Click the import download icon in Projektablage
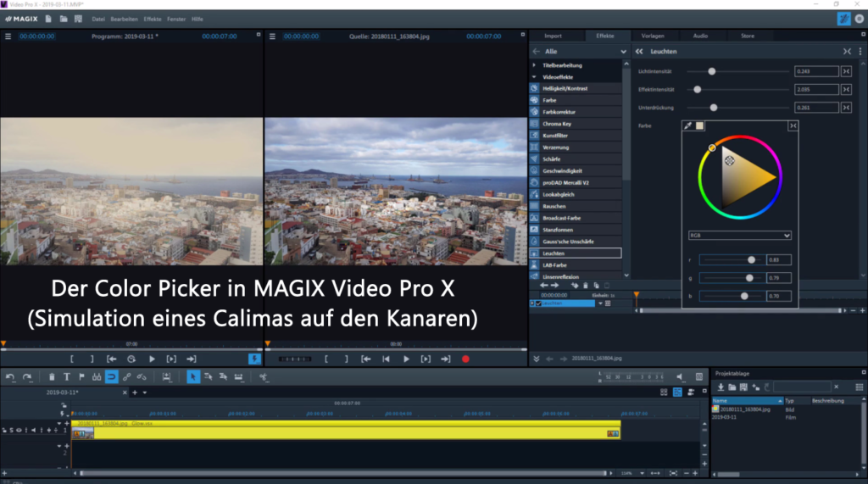Viewport: 868px width, 484px height. [x=721, y=387]
